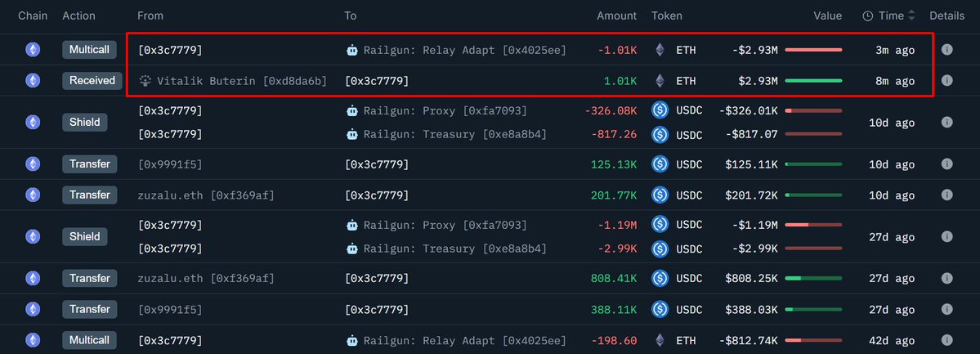
Task: Click the USDC icon in the 388.11K row
Action: coord(660,309)
